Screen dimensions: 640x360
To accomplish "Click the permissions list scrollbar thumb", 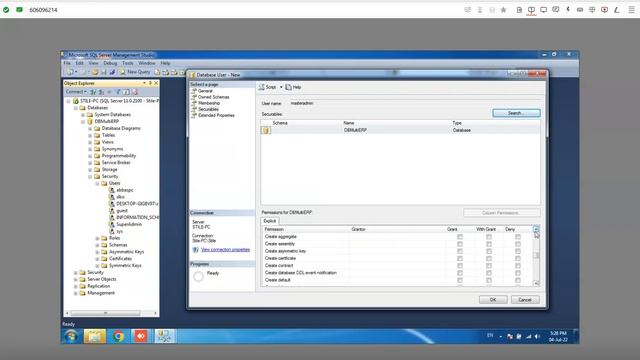I will tap(536, 256).
